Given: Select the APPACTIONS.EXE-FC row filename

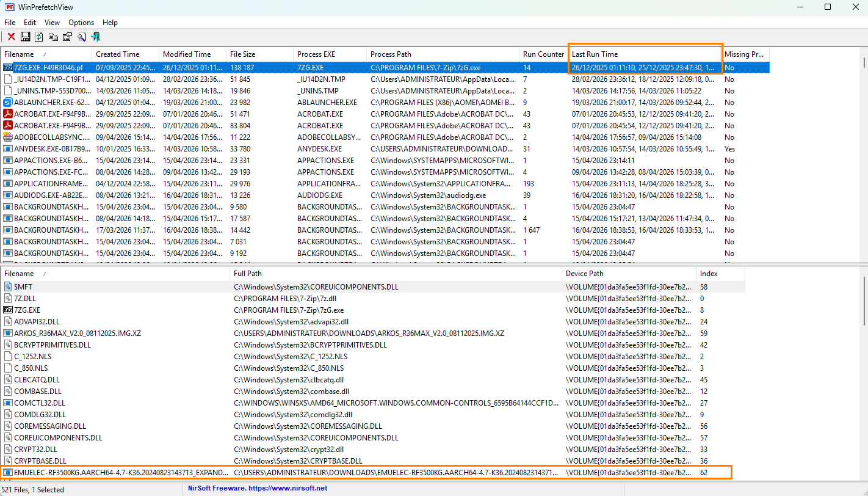Looking at the screenshot, I should point(52,172).
